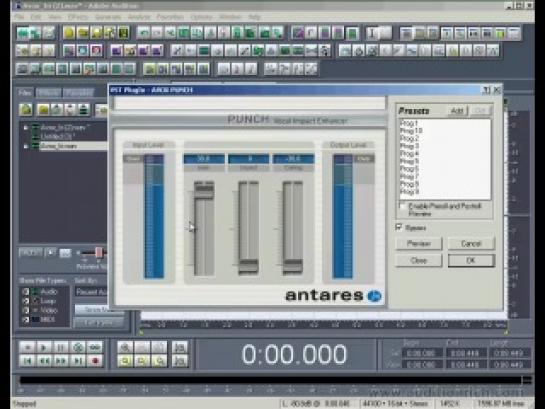Image resolution: width=545 pixels, height=409 pixels.
Task: Select preset Prog 10
Action: pyautogui.click(x=411, y=131)
